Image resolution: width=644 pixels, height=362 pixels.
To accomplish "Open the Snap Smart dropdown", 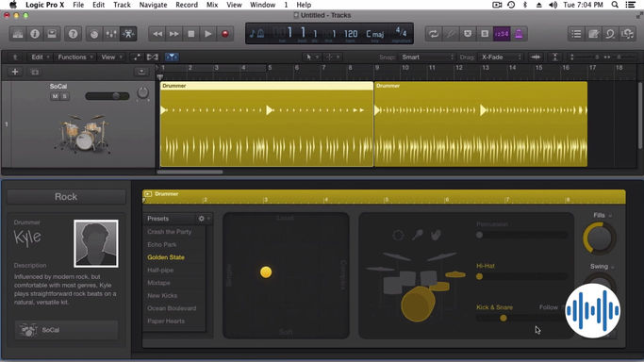I will coord(427,58).
